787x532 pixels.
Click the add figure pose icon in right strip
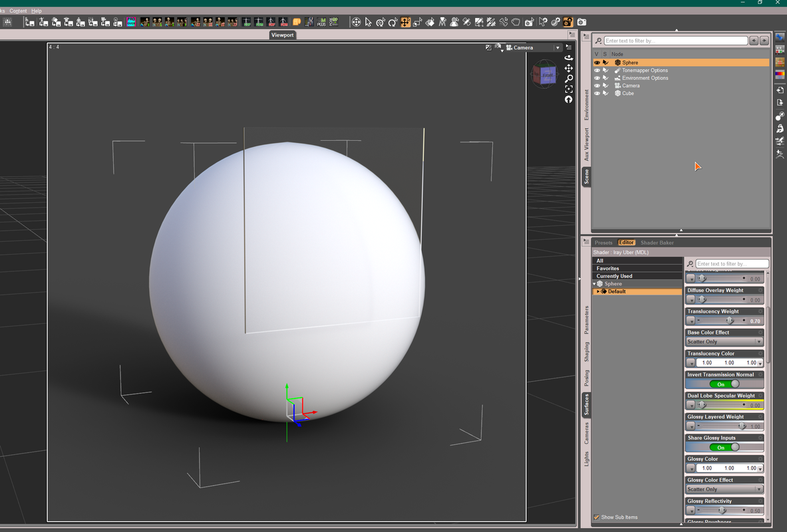pyautogui.click(x=780, y=154)
